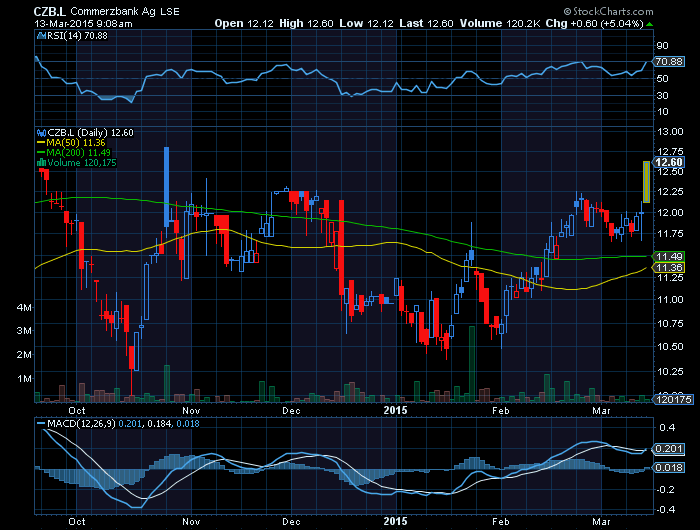Click the 70.88 RSI value tag on right axis
This screenshot has width=700, height=530.
tap(669, 62)
